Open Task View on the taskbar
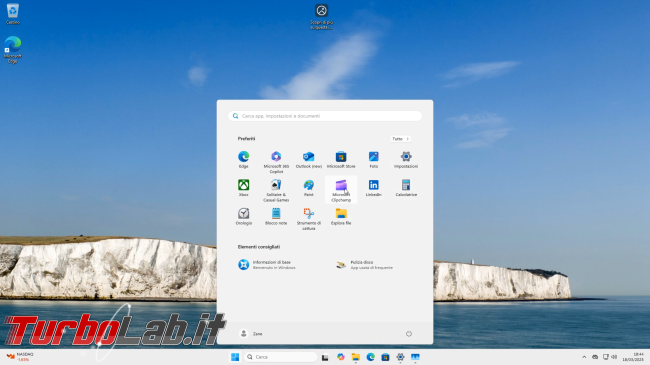This screenshot has width=650, height=365. 325,357
